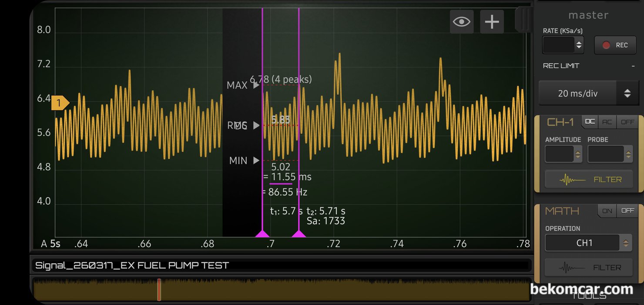Set CH-1 coupling to AC
This screenshot has width=644, height=305.
tap(607, 122)
